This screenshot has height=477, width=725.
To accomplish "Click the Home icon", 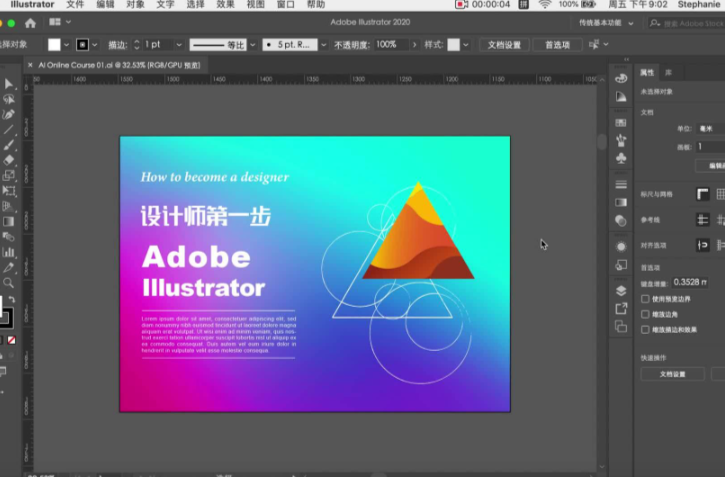I will tap(29, 22).
